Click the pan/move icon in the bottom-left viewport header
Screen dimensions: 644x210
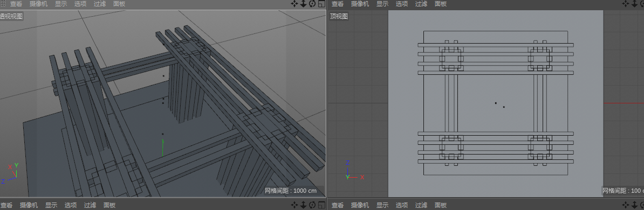coord(294,205)
